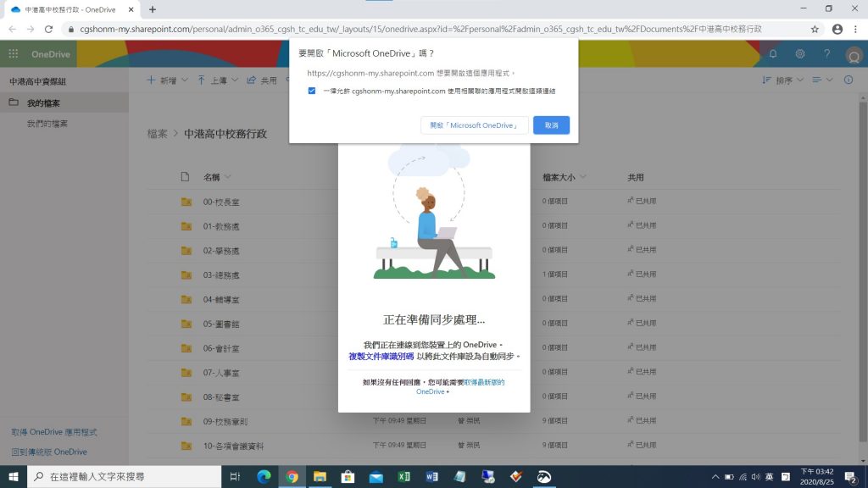Open the 檔案大小 column header menu

click(564, 177)
